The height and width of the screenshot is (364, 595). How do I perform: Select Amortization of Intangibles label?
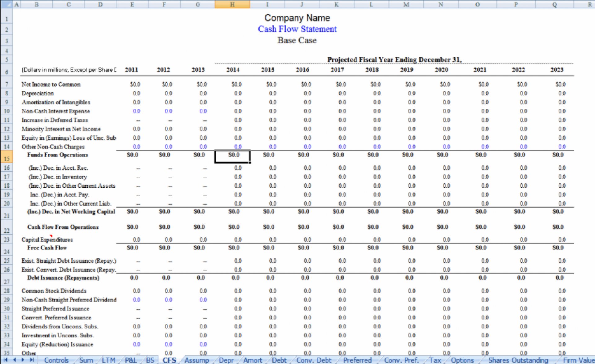(56, 102)
